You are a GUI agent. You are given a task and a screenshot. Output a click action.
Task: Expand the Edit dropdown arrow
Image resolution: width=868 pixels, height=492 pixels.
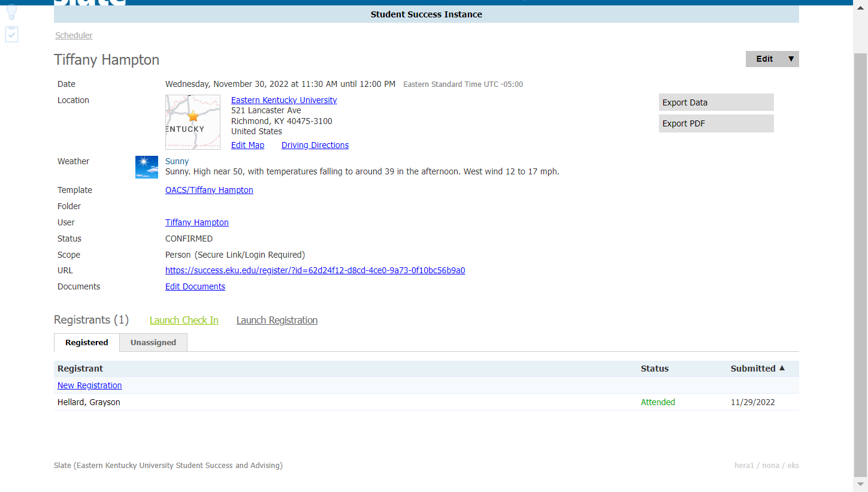point(791,59)
